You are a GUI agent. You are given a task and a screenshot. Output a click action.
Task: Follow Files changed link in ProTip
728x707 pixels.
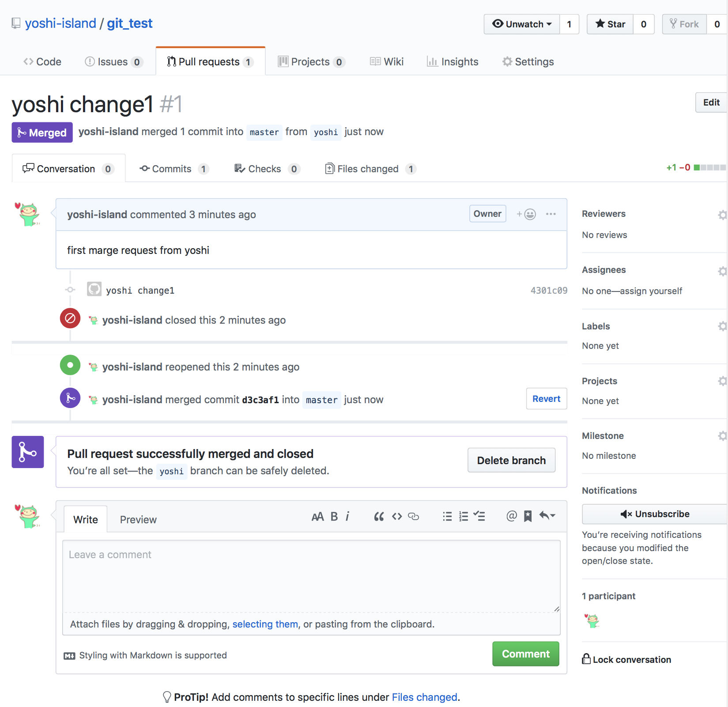pyautogui.click(x=425, y=697)
